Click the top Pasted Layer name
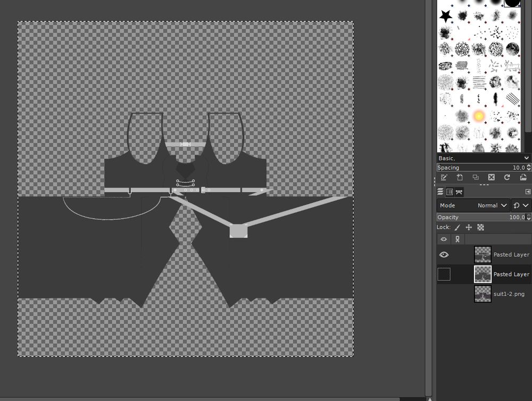 coord(511,254)
